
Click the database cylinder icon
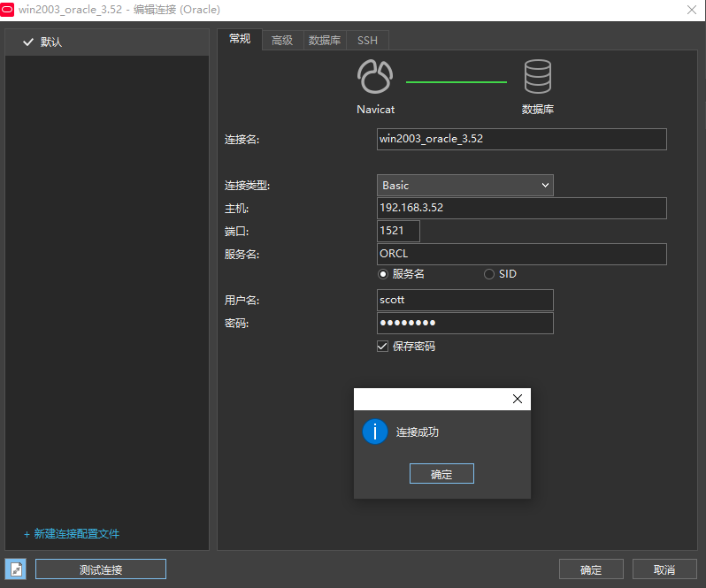pyautogui.click(x=538, y=76)
